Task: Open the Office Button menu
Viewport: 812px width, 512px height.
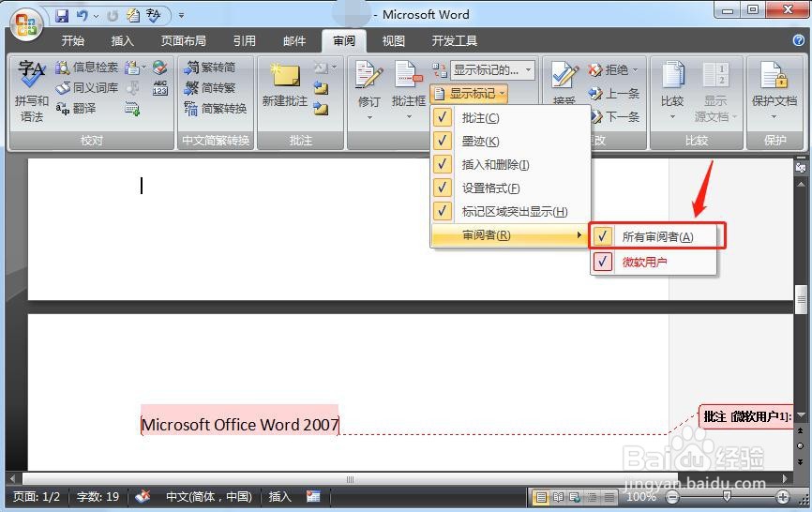Action: pyautogui.click(x=26, y=24)
